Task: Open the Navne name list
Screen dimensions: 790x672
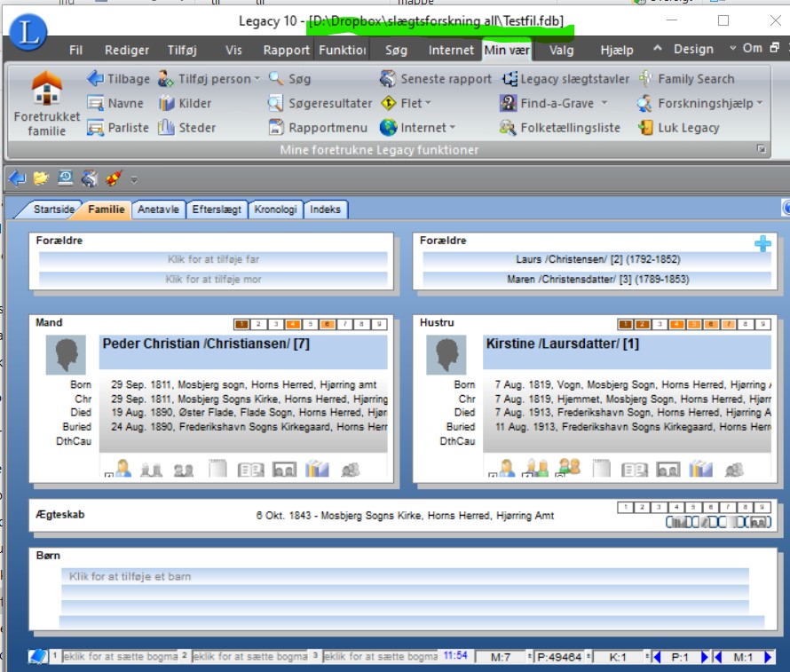Action: [115, 103]
